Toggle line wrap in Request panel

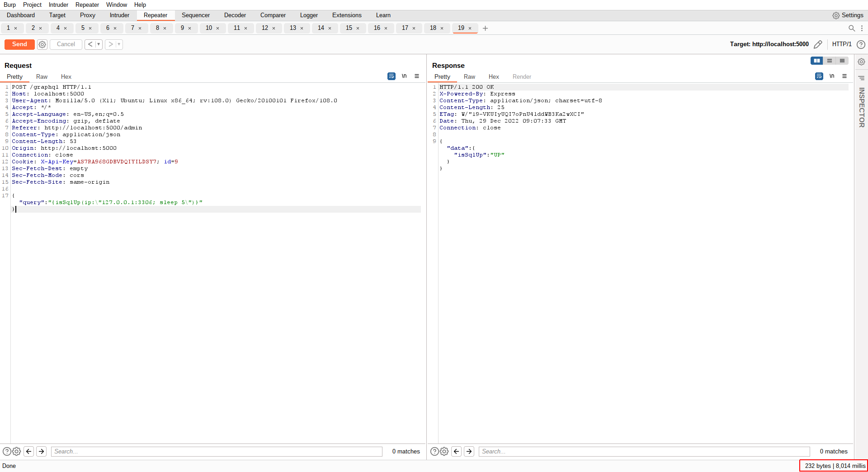click(x=392, y=76)
